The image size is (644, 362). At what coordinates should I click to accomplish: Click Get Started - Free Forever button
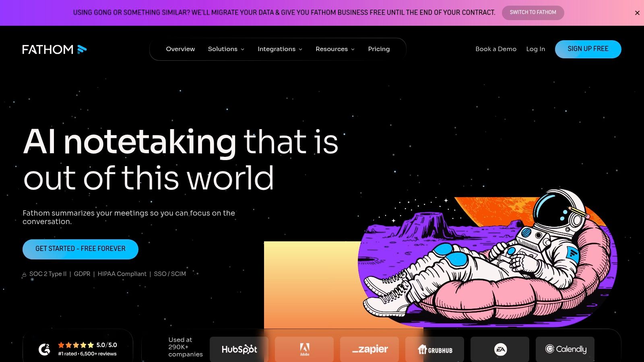pos(80,249)
